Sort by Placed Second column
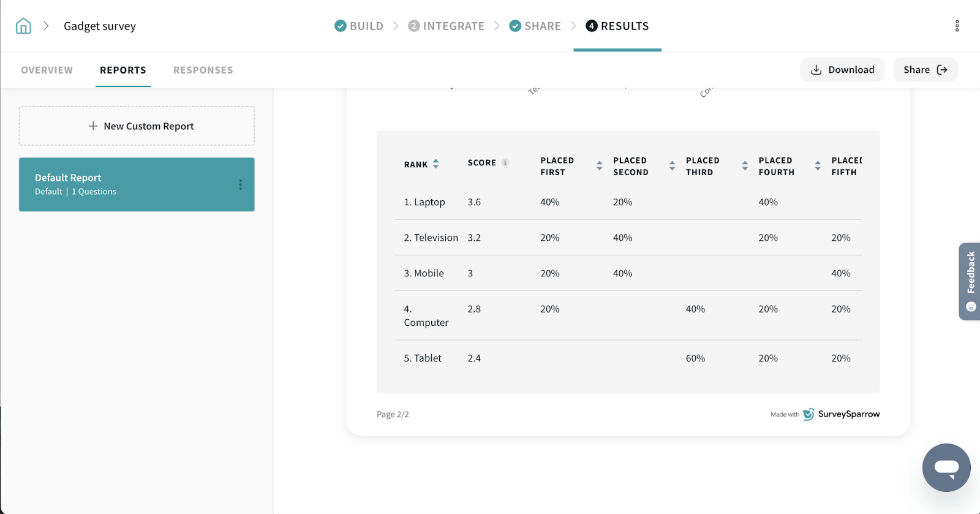The image size is (980, 514). click(672, 165)
